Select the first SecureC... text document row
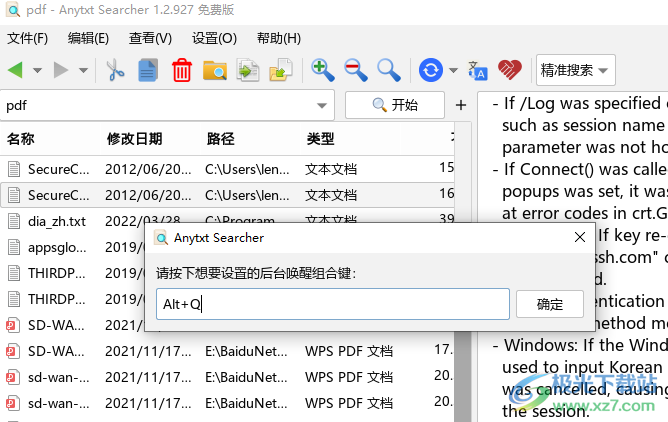This screenshot has width=668, height=422. point(227,169)
